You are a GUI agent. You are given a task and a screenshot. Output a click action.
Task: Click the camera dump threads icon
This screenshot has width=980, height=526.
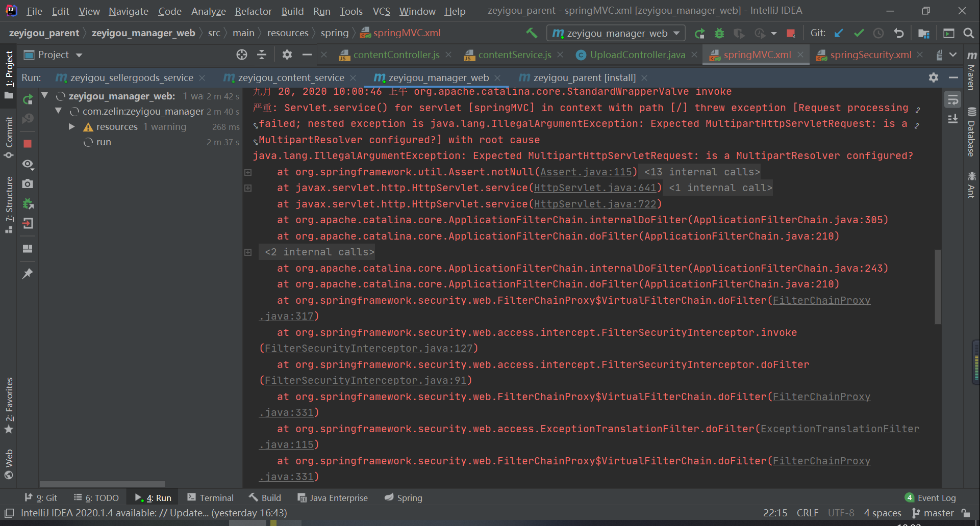click(x=28, y=183)
